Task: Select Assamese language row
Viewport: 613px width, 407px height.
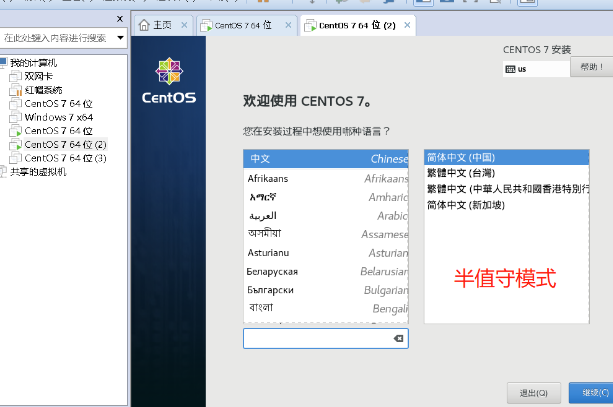Action: [326, 234]
